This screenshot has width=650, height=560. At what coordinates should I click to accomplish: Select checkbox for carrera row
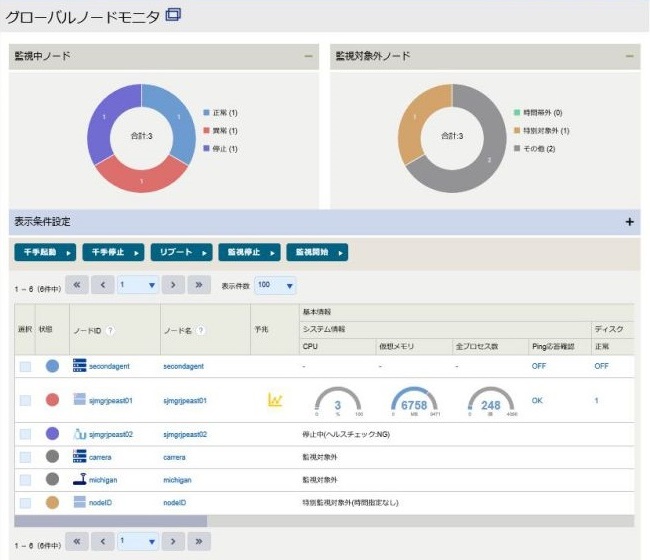(25, 457)
